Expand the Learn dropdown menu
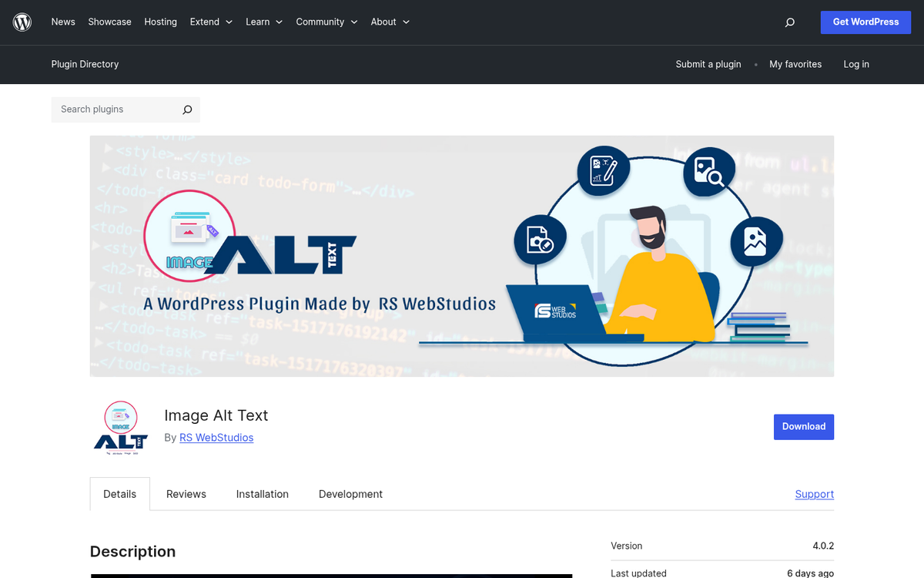 pyautogui.click(x=263, y=22)
